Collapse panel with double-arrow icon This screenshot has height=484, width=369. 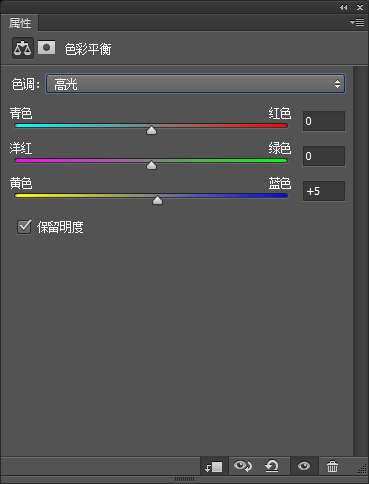[343, 7]
